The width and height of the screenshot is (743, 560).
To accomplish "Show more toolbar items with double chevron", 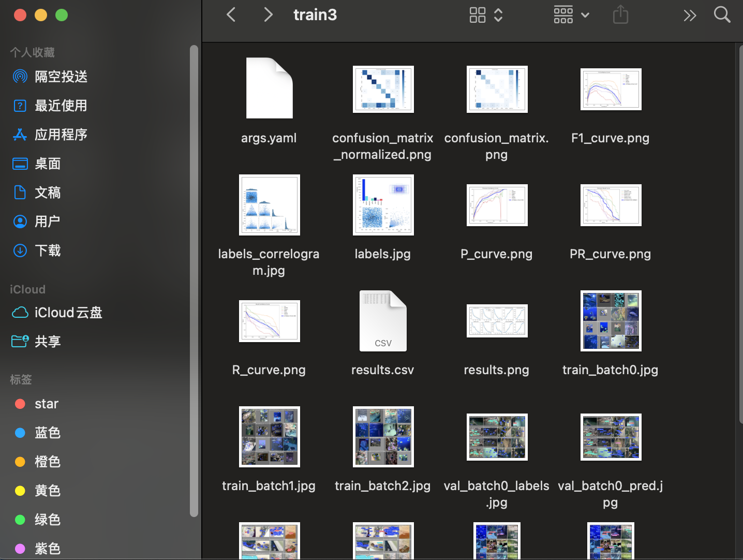I will 689,16.
